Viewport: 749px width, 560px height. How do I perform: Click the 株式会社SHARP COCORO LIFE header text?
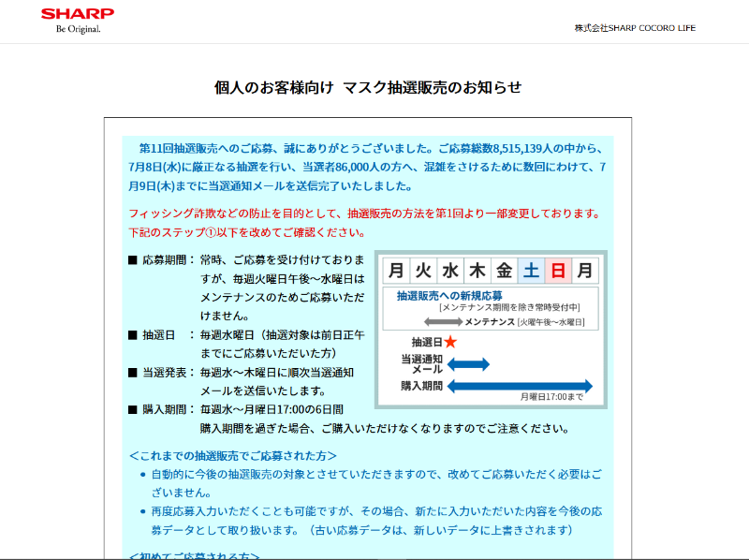(x=635, y=28)
